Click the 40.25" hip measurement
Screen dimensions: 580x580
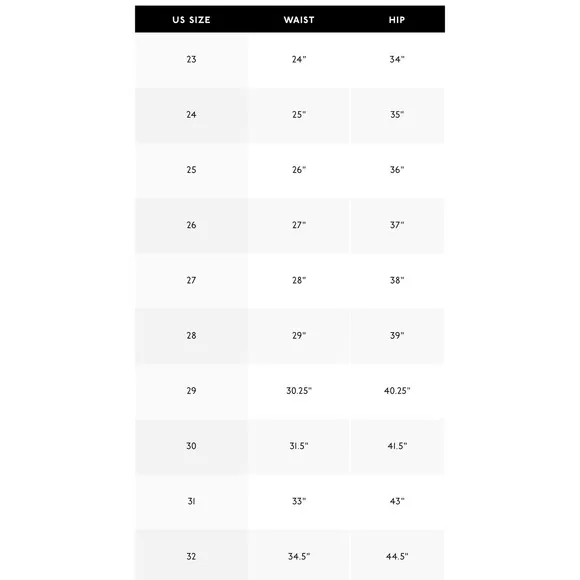397,391
